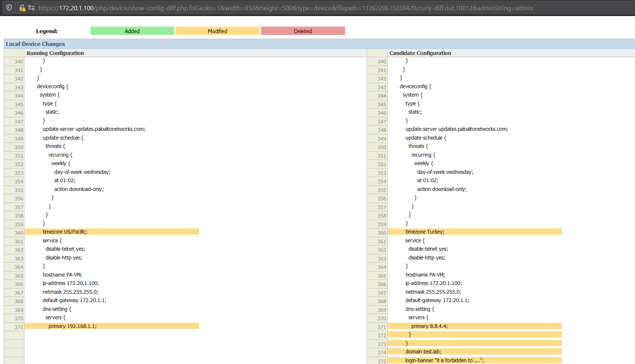Screen dimensions: 635x364
Task: Click netmask 255.255.255.0 in Running Configuration
Action: 70,292
